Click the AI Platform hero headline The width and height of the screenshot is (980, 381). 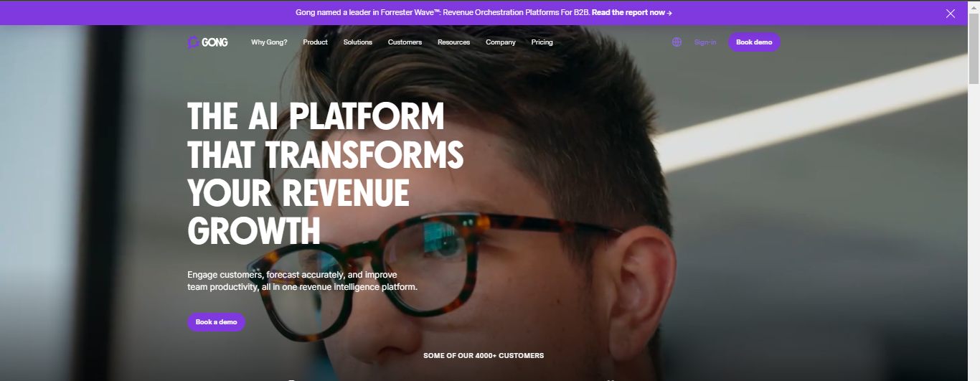325,174
